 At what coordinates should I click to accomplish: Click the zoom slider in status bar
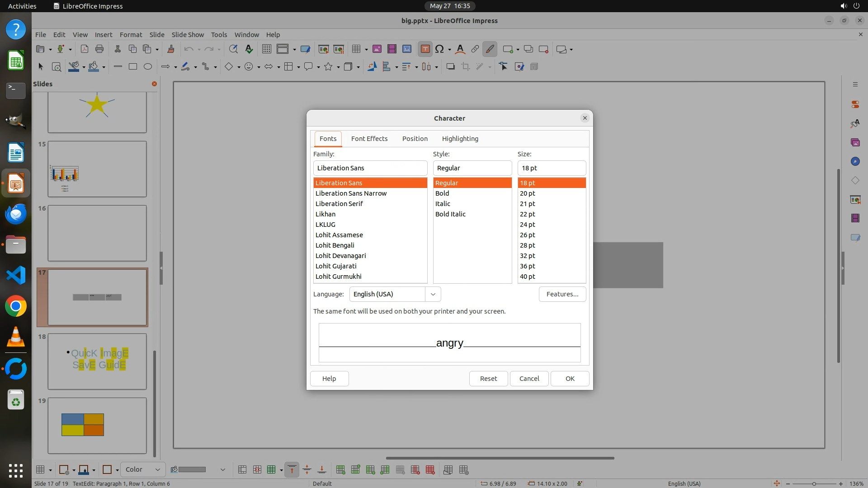(814, 483)
